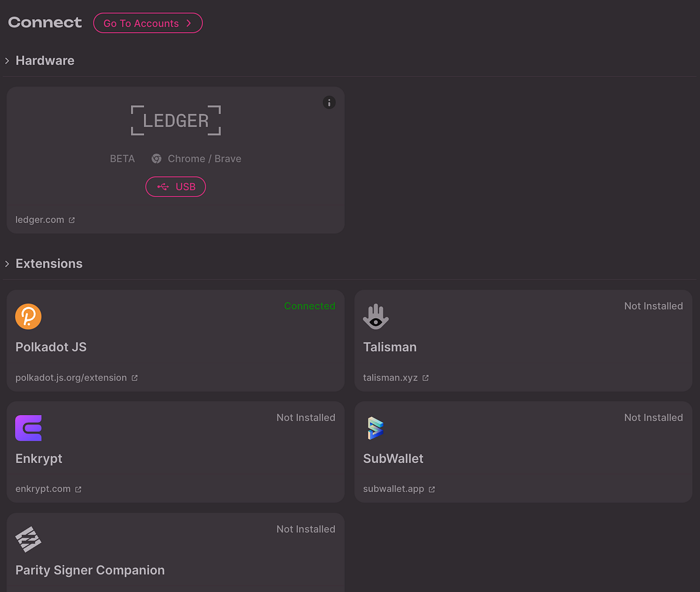This screenshot has height=592, width=700.
Task: Click the external link icon beside ledger.com
Action: pyautogui.click(x=72, y=220)
